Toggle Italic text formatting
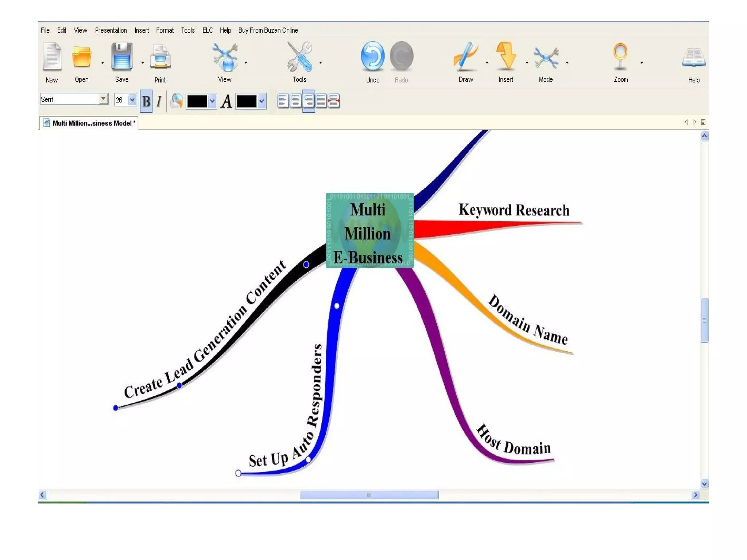The height and width of the screenshot is (560, 747). [159, 101]
